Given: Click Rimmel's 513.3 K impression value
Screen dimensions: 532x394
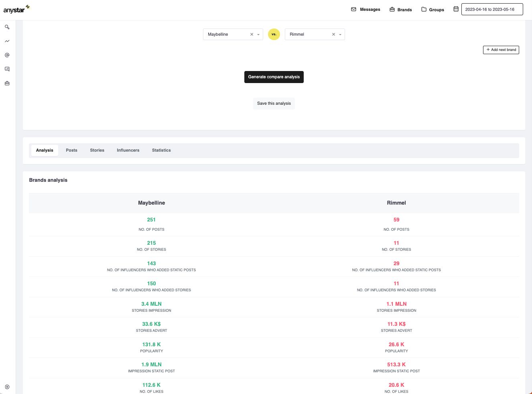Looking at the screenshot, I should (x=396, y=365).
